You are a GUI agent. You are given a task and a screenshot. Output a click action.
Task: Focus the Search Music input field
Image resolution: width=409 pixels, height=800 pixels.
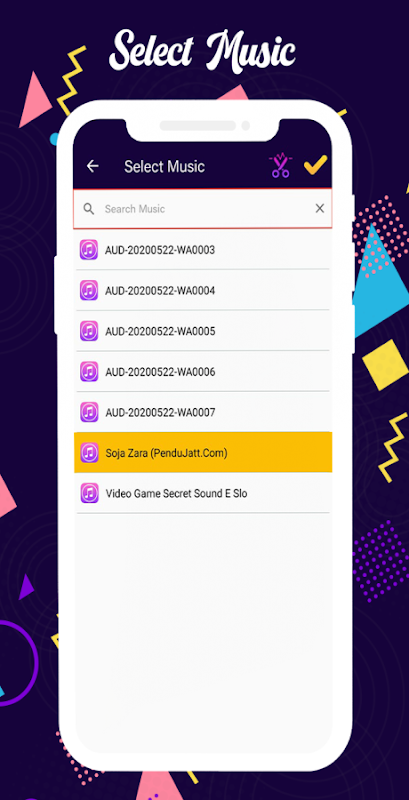(203, 209)
